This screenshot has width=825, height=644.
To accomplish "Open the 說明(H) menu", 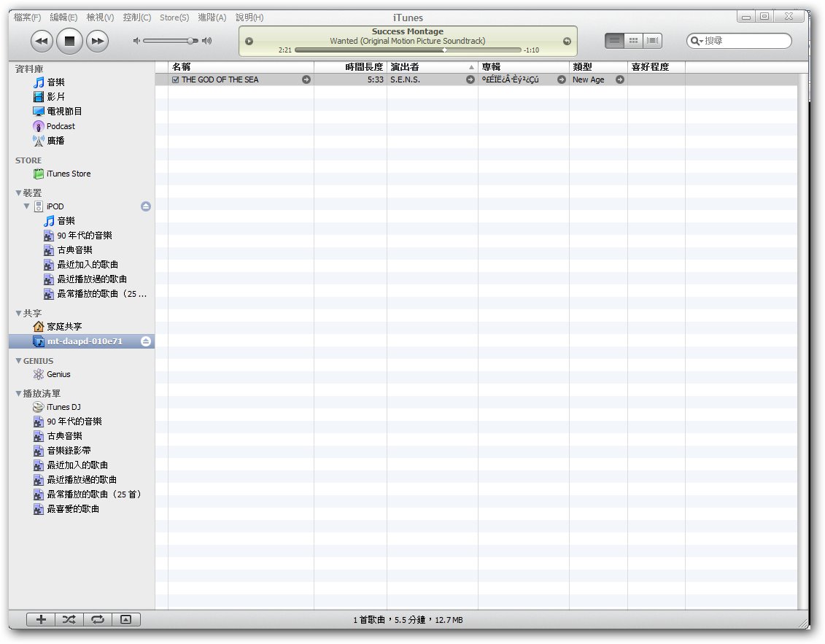I will point(249,18).
